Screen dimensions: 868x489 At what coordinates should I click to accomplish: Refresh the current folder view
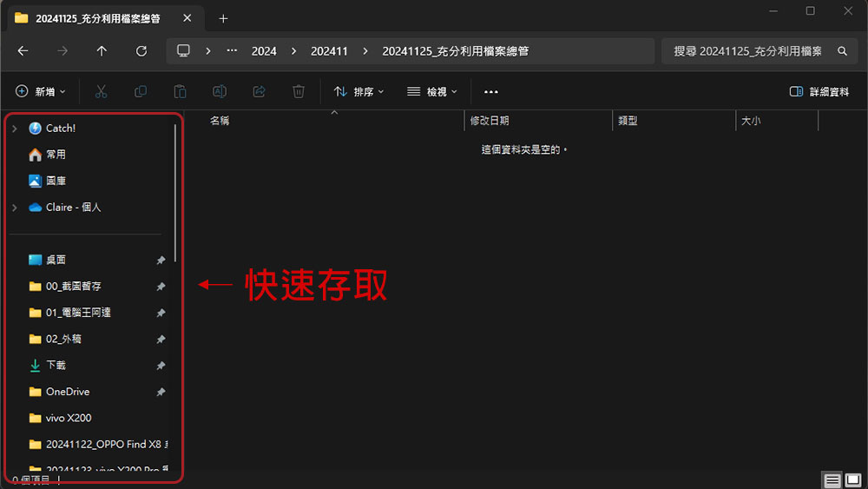click(x=141, y=51)
